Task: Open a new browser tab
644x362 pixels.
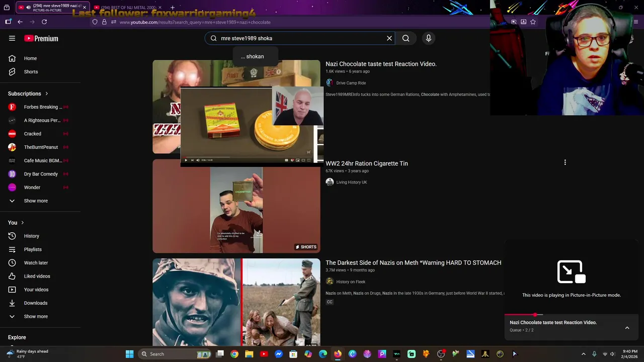Action: [x=172, y=8]
